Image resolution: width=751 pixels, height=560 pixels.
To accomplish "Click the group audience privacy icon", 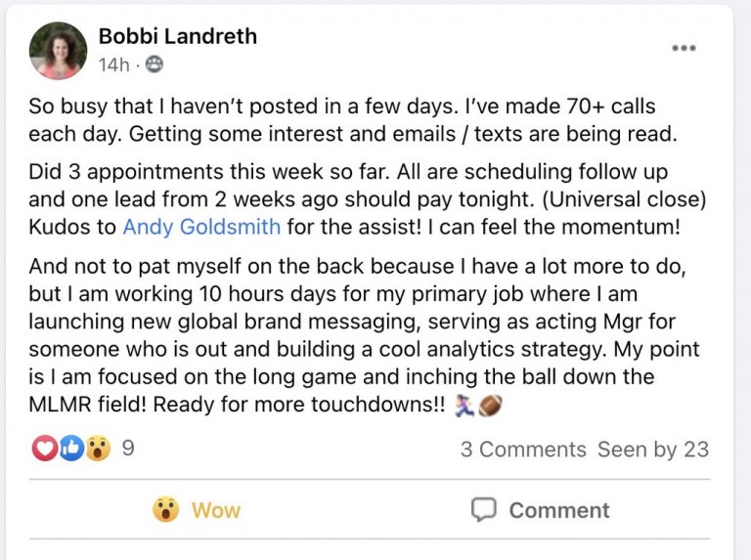I will click(x=155, y=65).
